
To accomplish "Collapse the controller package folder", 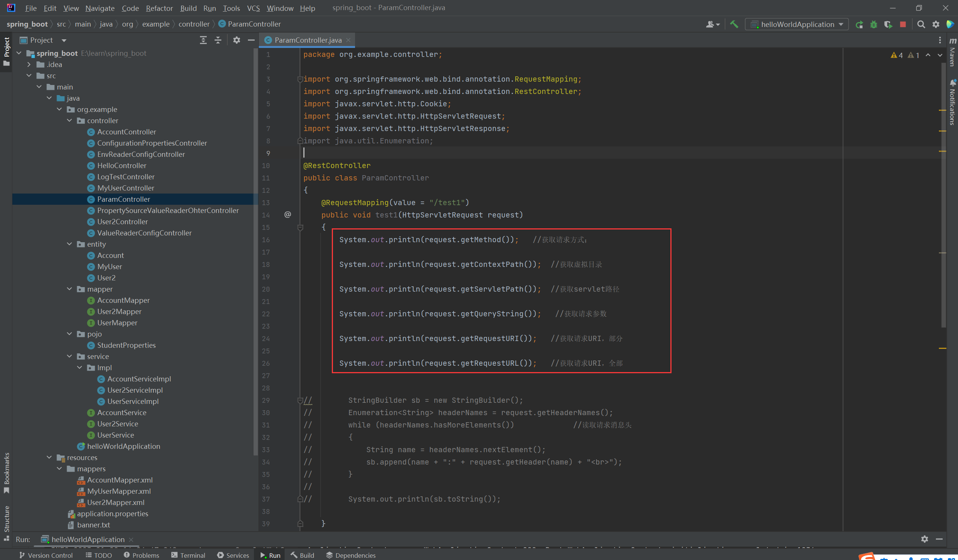I will click(70, 121).
